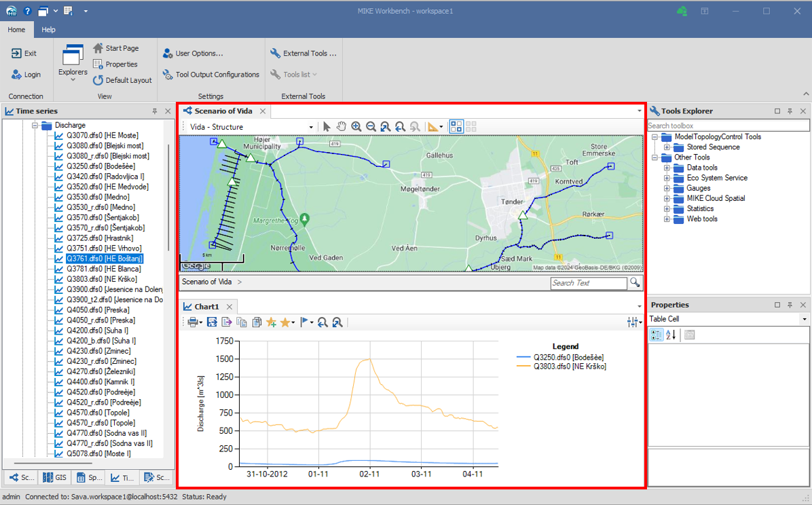
Task: Collapse ModelTopologyControl Tools node
Action: [654, 136]
